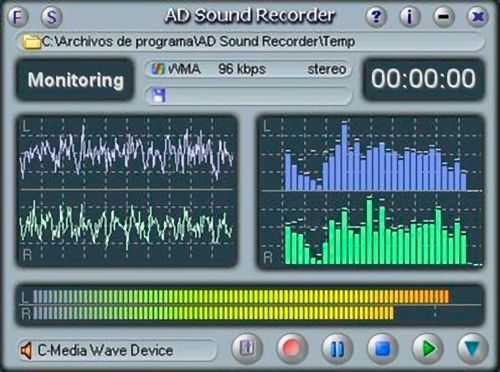Screen dimensions: 500x372
Task: Open the mixer settings button
Action: (x=247, y=349)
